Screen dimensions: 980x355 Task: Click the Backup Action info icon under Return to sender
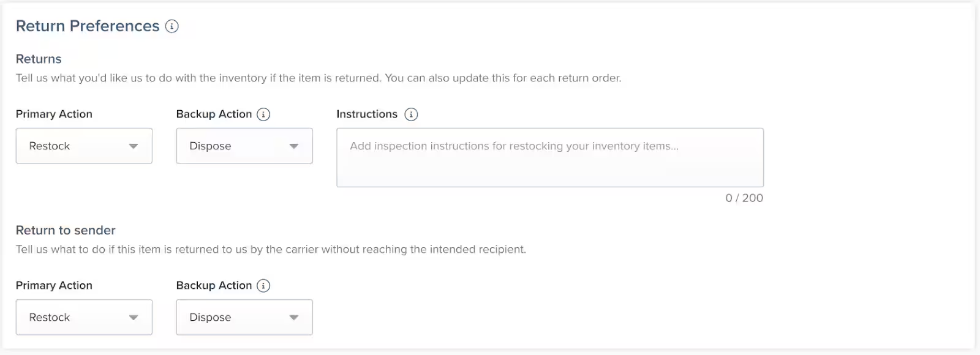[x=263, y=285]
